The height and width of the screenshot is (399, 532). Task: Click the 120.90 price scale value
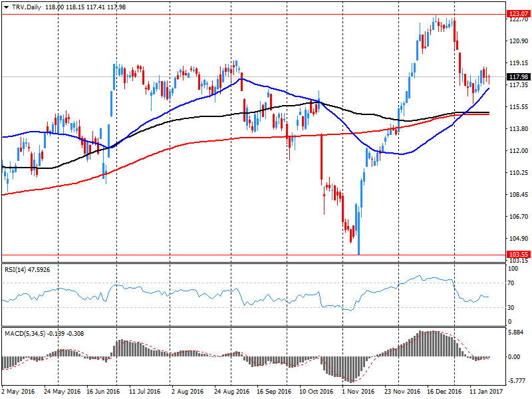[x=519, y=41]
